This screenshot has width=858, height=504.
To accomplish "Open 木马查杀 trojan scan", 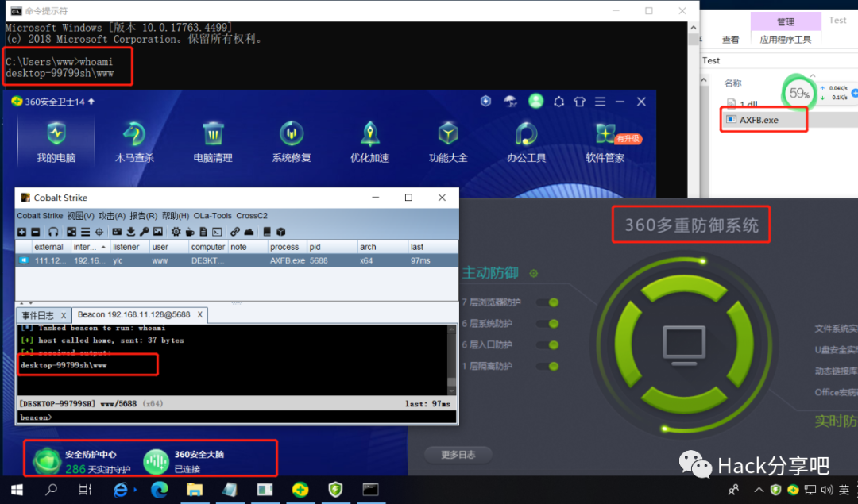I will click(134, 141).
